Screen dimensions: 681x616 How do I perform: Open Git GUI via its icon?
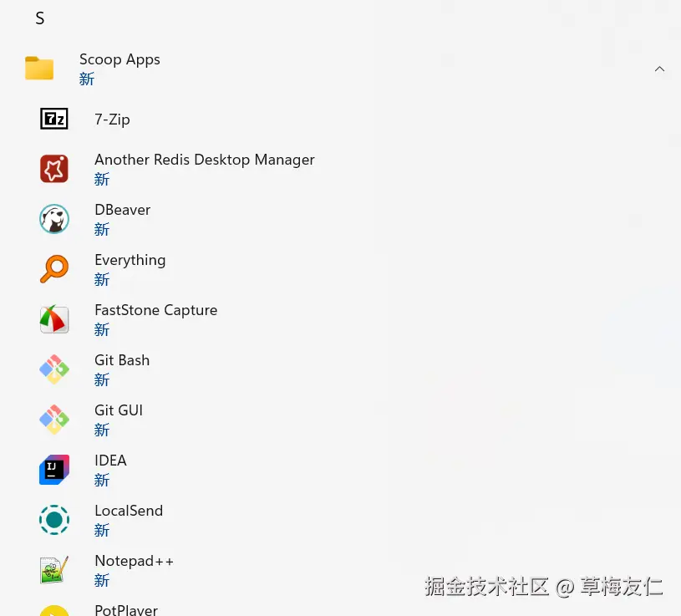point(54,420)
